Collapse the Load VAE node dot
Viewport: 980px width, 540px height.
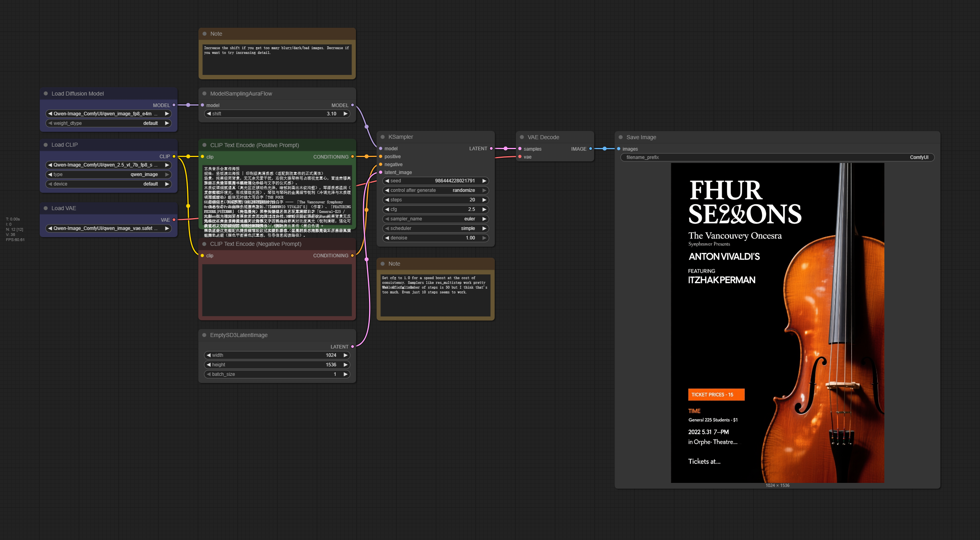point(46,208)
